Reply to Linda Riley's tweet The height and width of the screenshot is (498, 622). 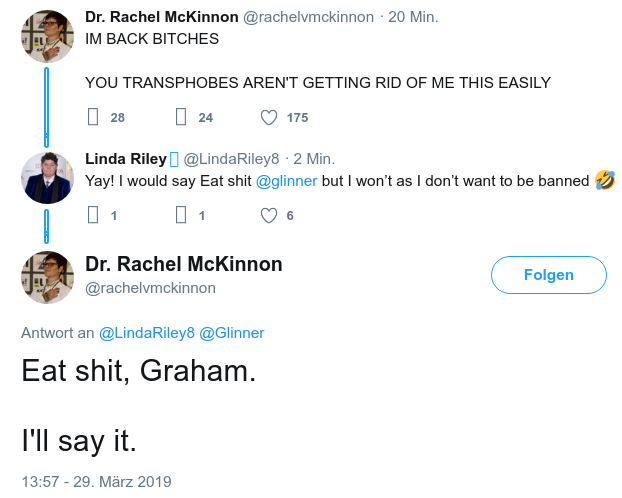pyautogui.click(x=93, y=214)
